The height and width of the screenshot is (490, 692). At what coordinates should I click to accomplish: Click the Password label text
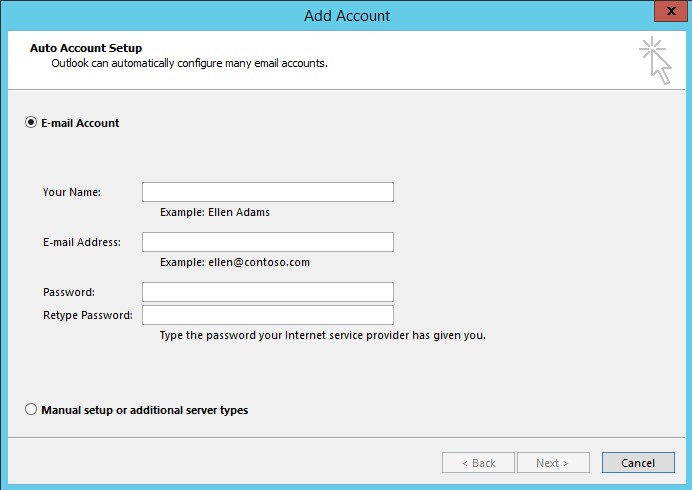tap(69, 292)
